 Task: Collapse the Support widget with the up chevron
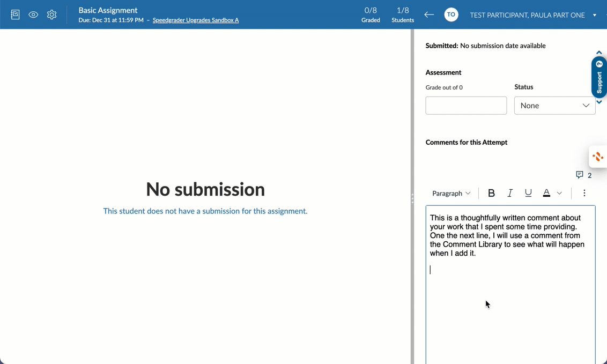[598, 53]
